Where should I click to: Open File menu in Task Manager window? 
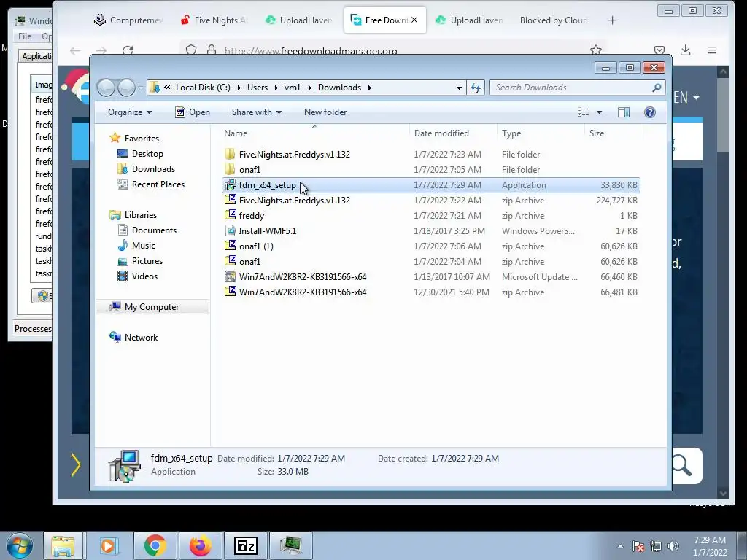click(x=24, y=36)
